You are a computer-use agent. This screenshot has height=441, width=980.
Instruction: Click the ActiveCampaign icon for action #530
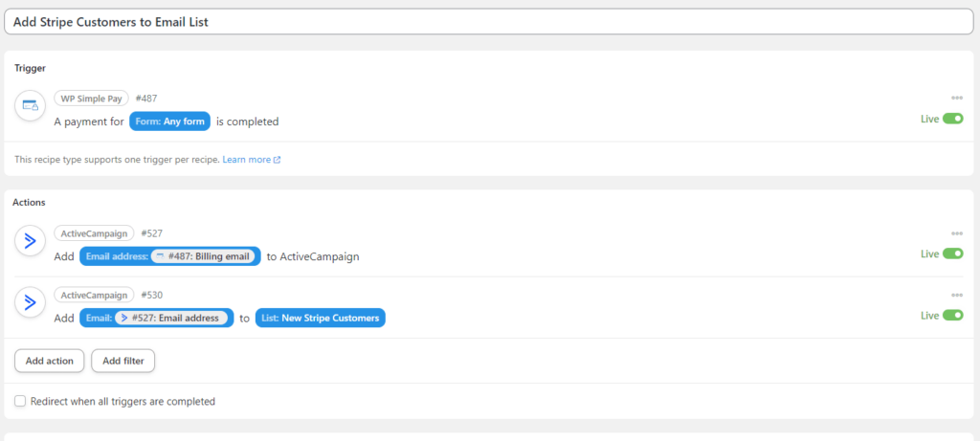coord(30,302)
